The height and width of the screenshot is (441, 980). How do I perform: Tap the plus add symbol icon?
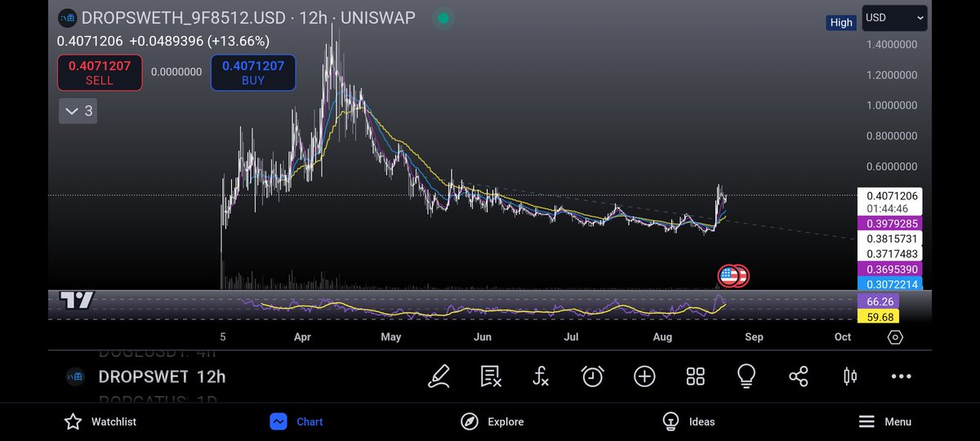tap(644, 376)
